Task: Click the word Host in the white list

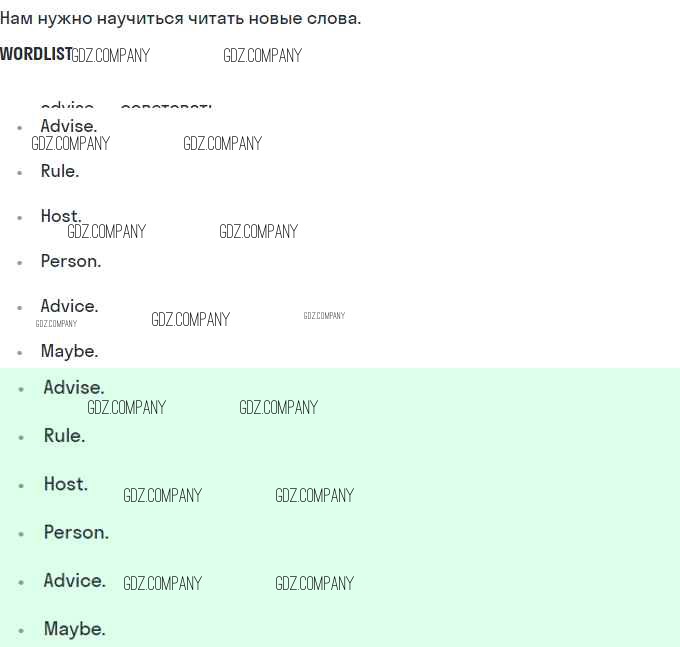Action: click(x=61, y=216)
